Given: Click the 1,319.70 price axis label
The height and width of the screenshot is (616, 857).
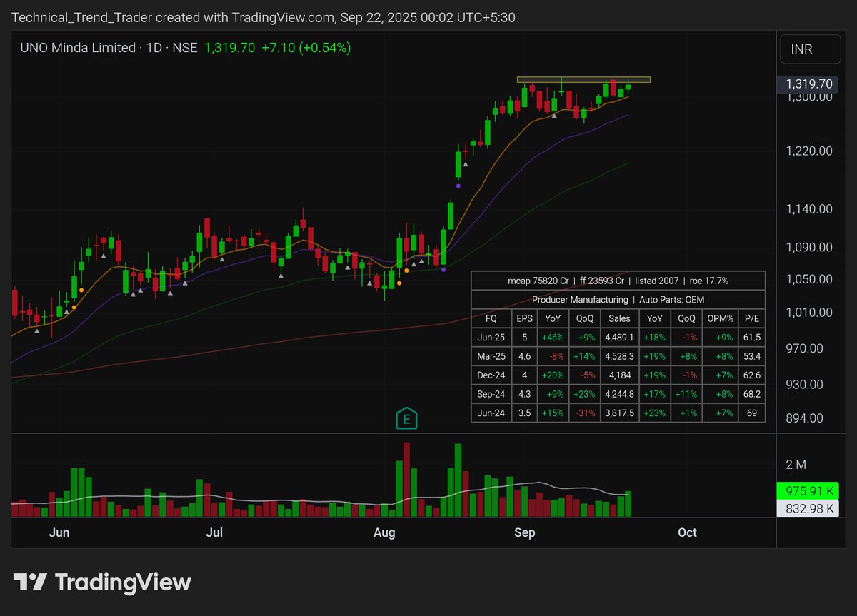Looking at the screenshot, I should coord(808,84).
